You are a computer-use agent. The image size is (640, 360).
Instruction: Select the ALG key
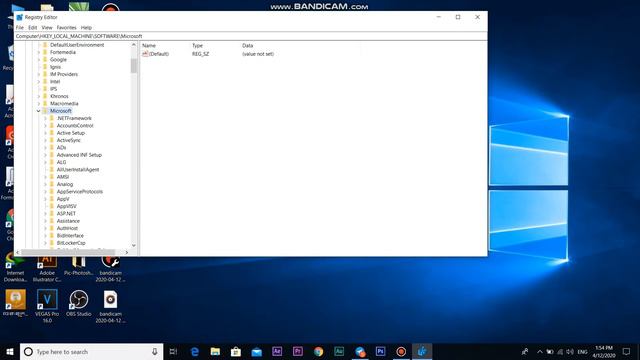point(61,162)
